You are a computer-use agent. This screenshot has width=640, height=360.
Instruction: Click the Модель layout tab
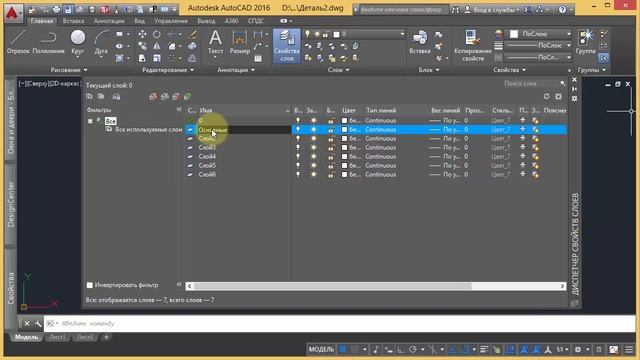(27, 337)
